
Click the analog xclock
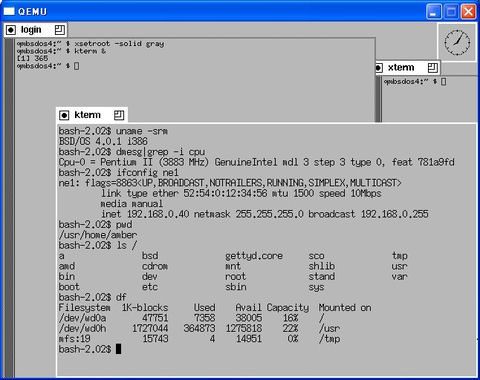(x=457, y=42)
